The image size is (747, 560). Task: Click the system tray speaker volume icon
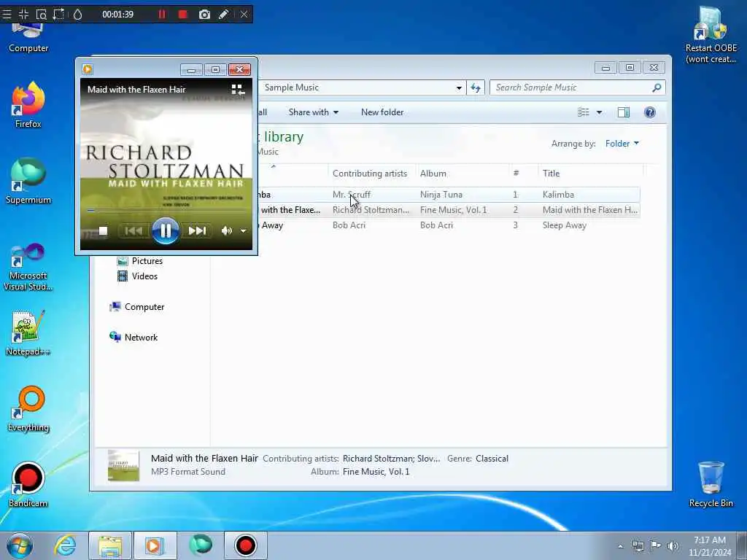(673, 546)
